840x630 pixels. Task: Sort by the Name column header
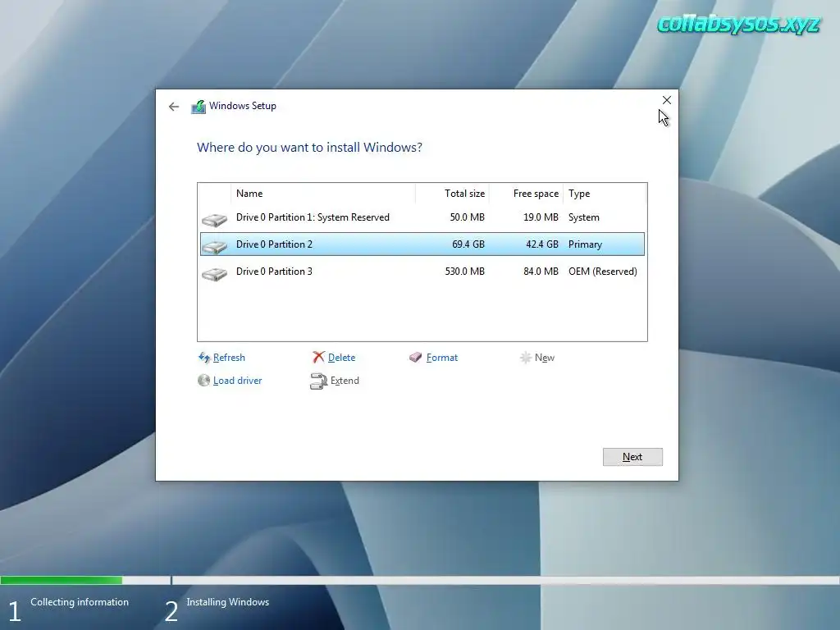pos(323,194)
